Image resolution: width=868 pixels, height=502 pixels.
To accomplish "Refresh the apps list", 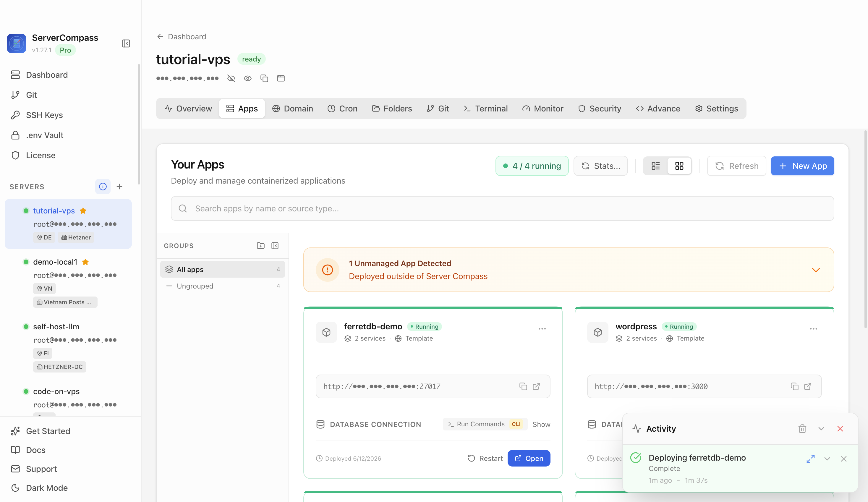I will [x=737, y=166].
